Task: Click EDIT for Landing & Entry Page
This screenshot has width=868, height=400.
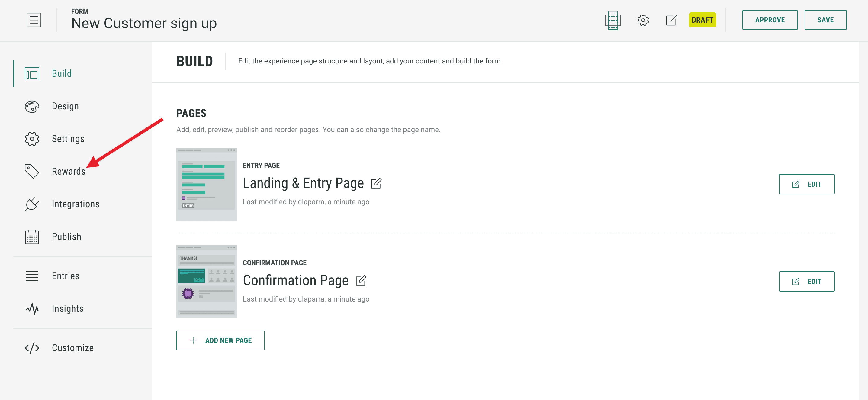Action: pos(806,184)
